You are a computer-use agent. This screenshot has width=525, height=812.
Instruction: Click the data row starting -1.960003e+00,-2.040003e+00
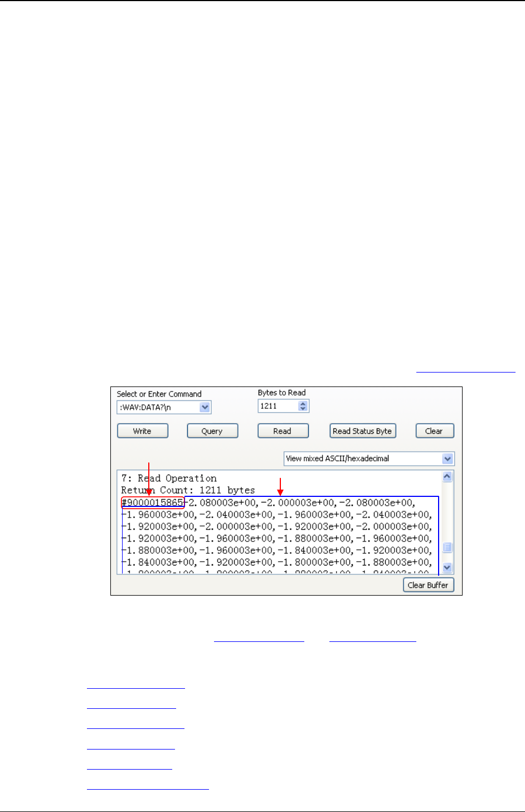click(x=277, y=514)
